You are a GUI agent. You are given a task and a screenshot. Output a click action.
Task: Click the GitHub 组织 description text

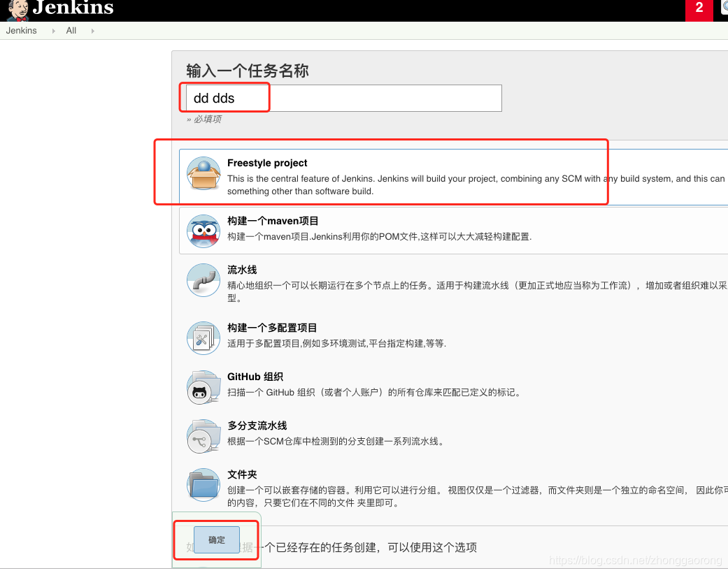click(374, 393)
